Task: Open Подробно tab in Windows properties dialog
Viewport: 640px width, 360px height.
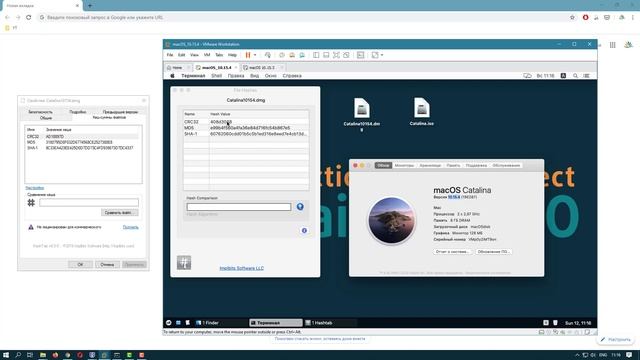Action: tap(78, 112)
